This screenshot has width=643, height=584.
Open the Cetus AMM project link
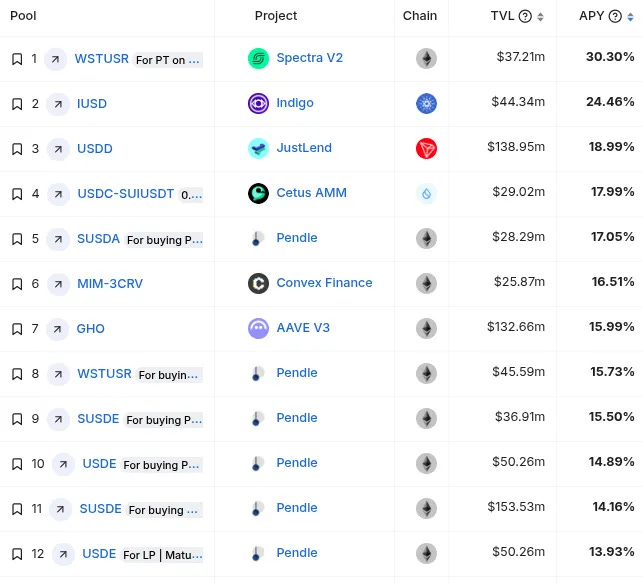[x=312, y=193]
